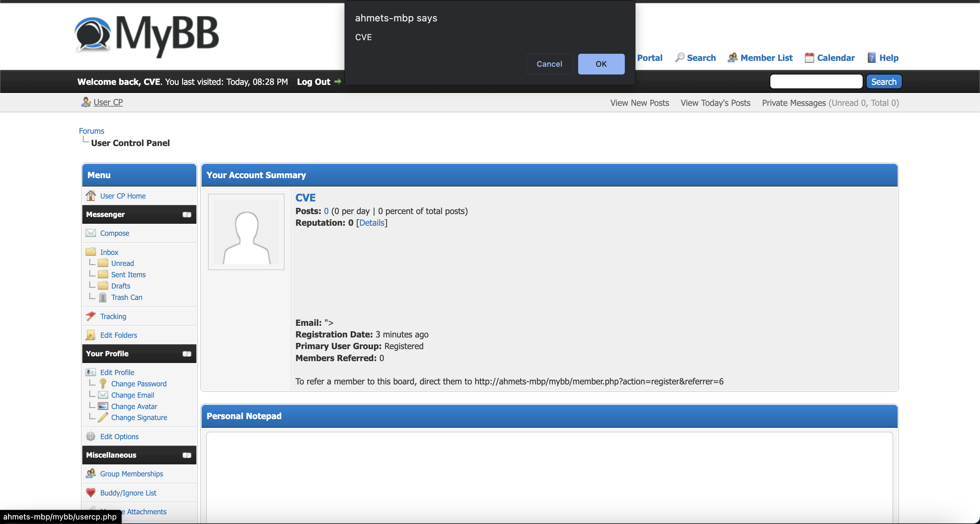The image size is (980, 524).
Task: Collapse the Your Profile menu section
Action: pos(187,354)
